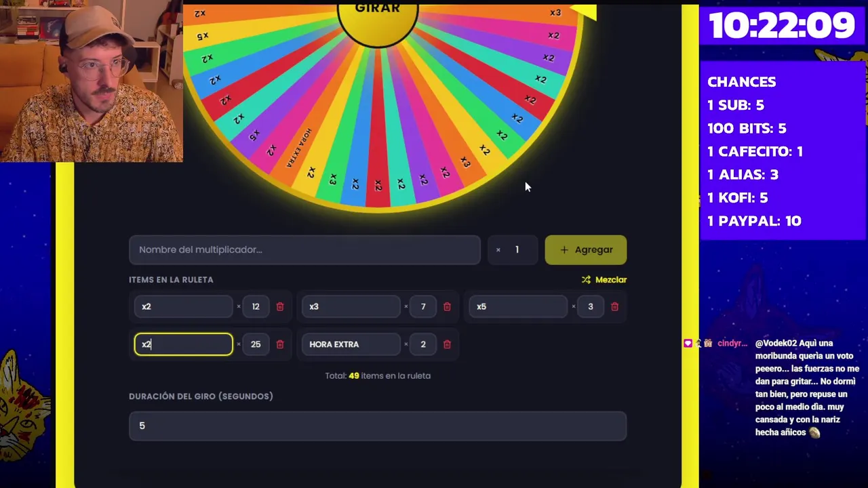Edit the HORA EXTRA quantity field

[423, 344]
